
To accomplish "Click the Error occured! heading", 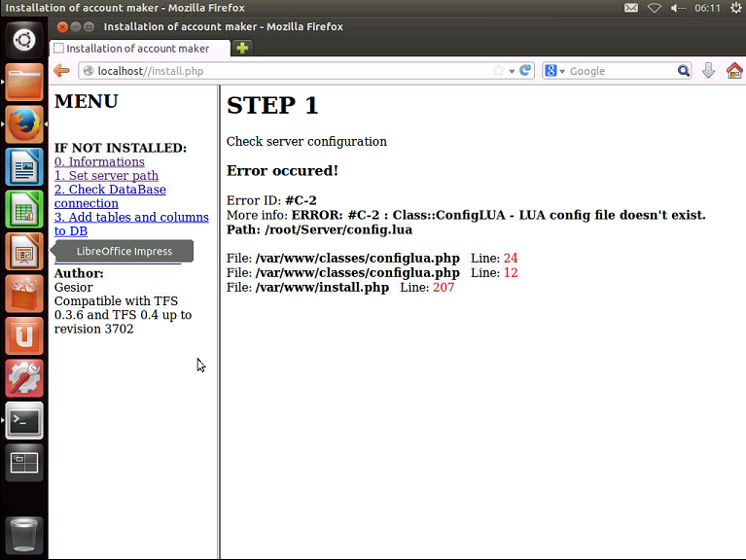I will (282, 171).
